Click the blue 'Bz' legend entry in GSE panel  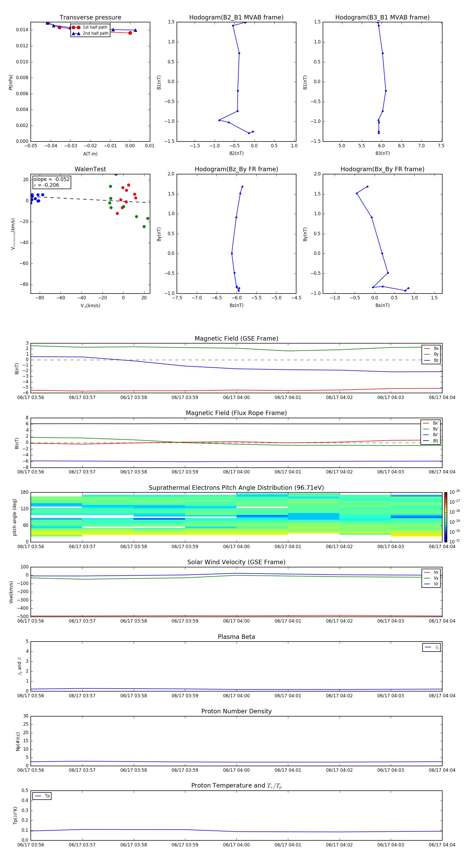[x=431, y=360]
